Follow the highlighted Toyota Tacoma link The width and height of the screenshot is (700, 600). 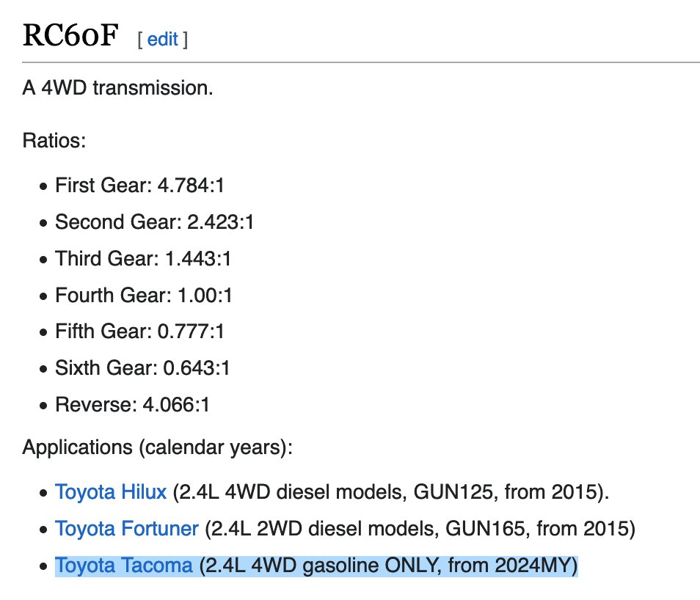click(x=123, y=566)
